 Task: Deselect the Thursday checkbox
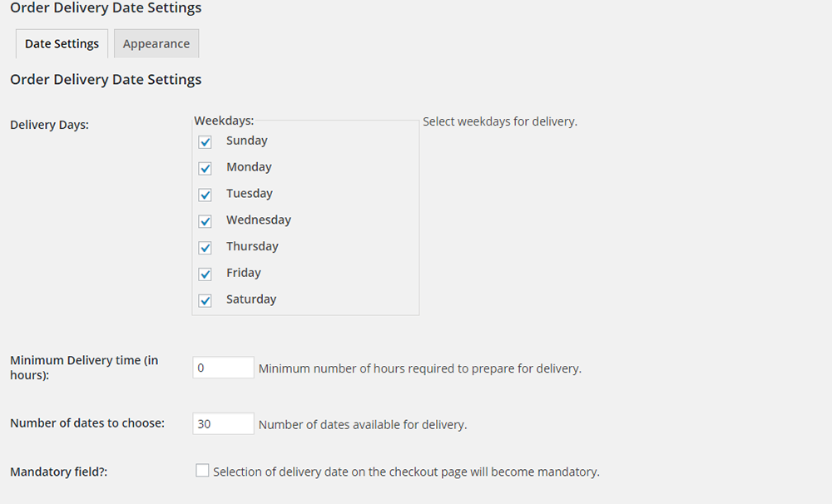pyautogui.click(x=205, y=248)
